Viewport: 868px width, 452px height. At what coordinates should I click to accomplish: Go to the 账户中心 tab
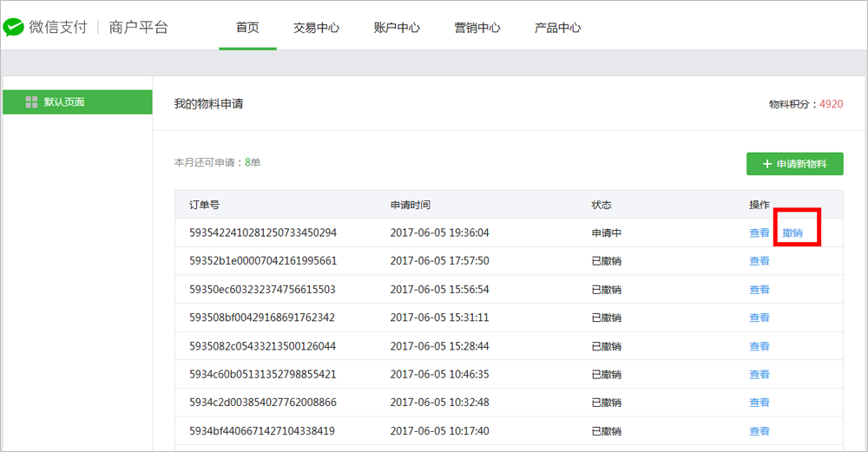pos(397,28)
